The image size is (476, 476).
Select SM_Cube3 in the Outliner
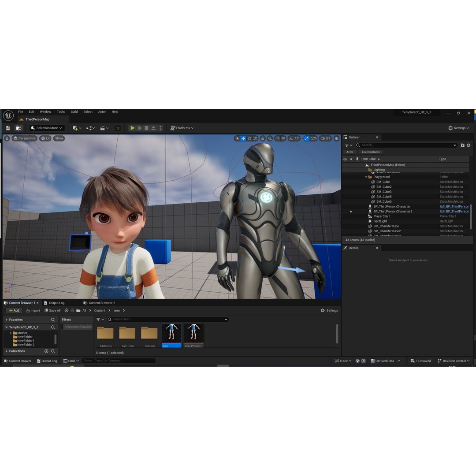coord(384,192)
